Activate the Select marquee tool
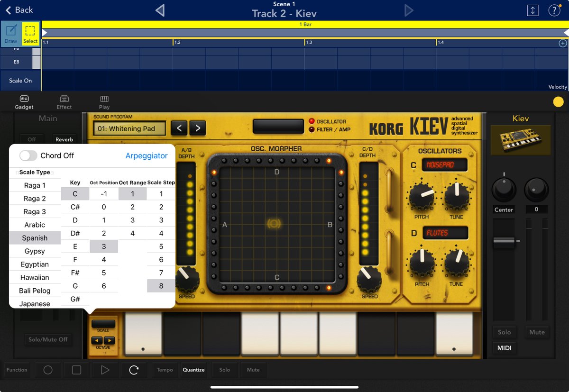569x392 pixels. (30, 34)
